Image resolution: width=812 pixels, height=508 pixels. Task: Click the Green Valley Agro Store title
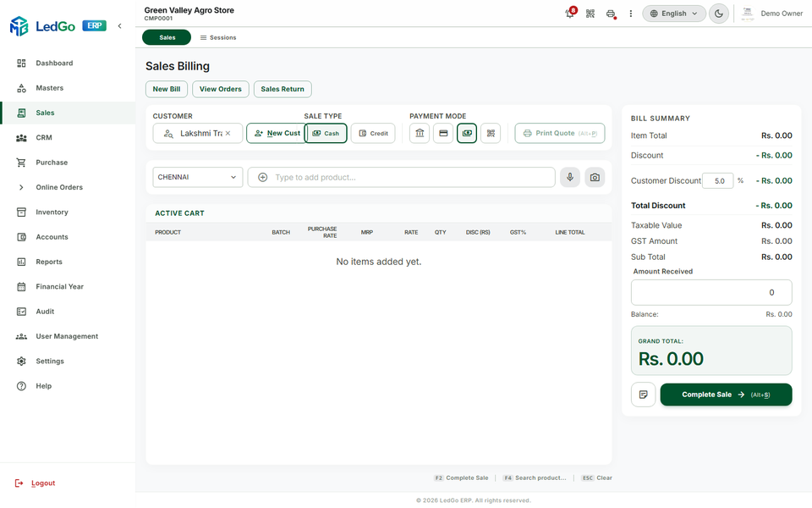point(189,10)
